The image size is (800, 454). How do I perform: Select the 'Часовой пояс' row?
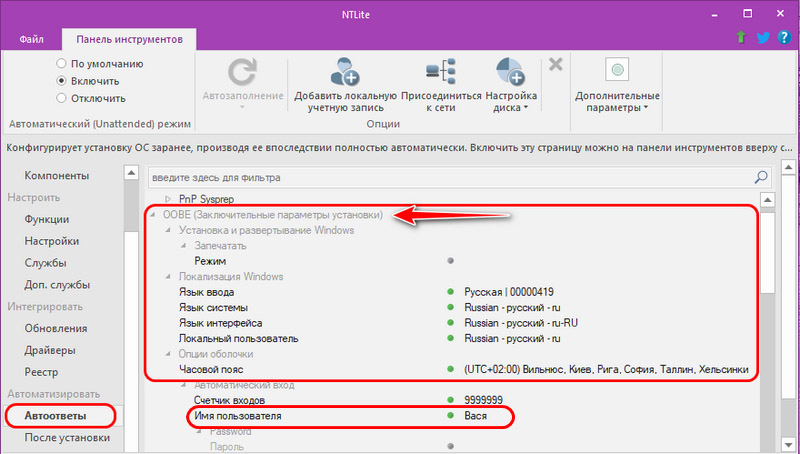pos(453,369)
